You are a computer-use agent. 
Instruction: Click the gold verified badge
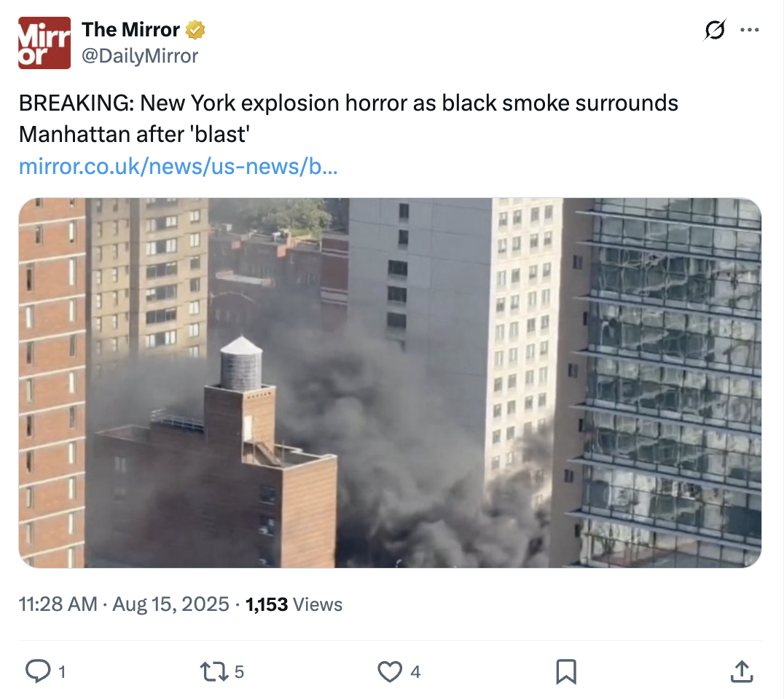click(195, 30)
